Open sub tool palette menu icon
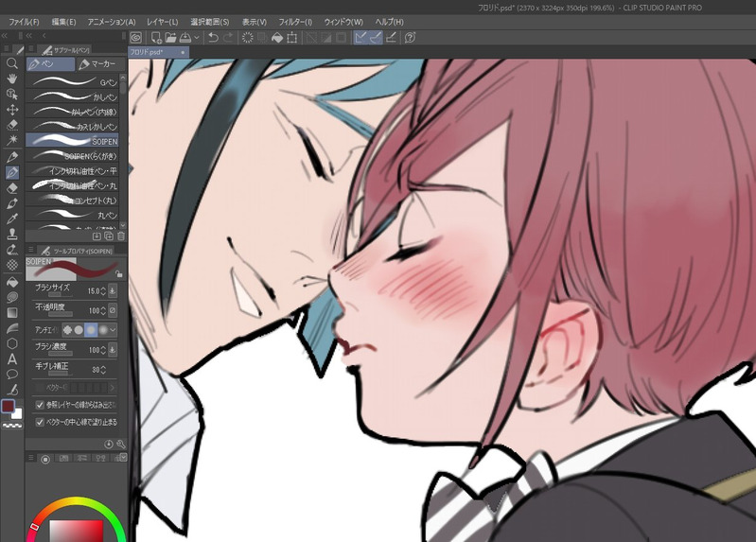The image size is (756, 542). tap(31, 48)
